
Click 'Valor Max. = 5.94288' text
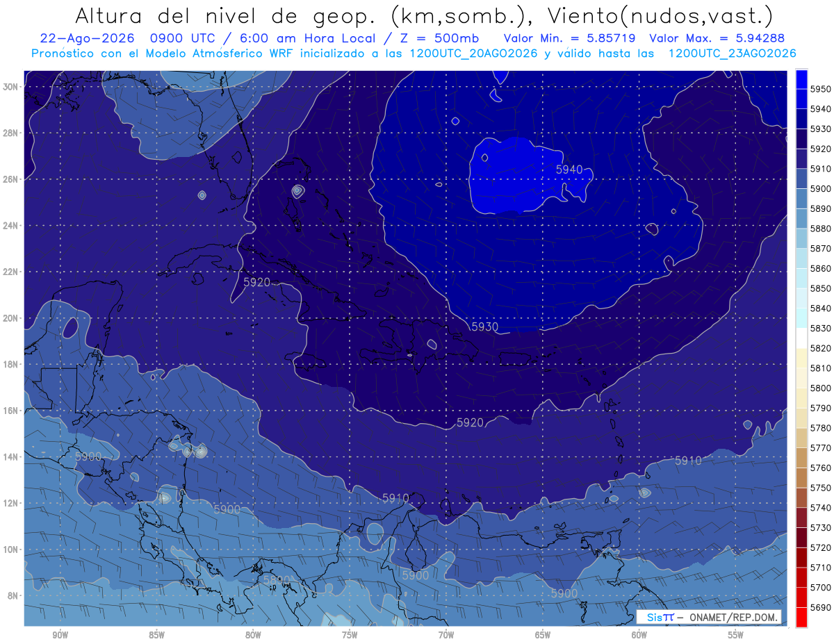click(717, 38)
